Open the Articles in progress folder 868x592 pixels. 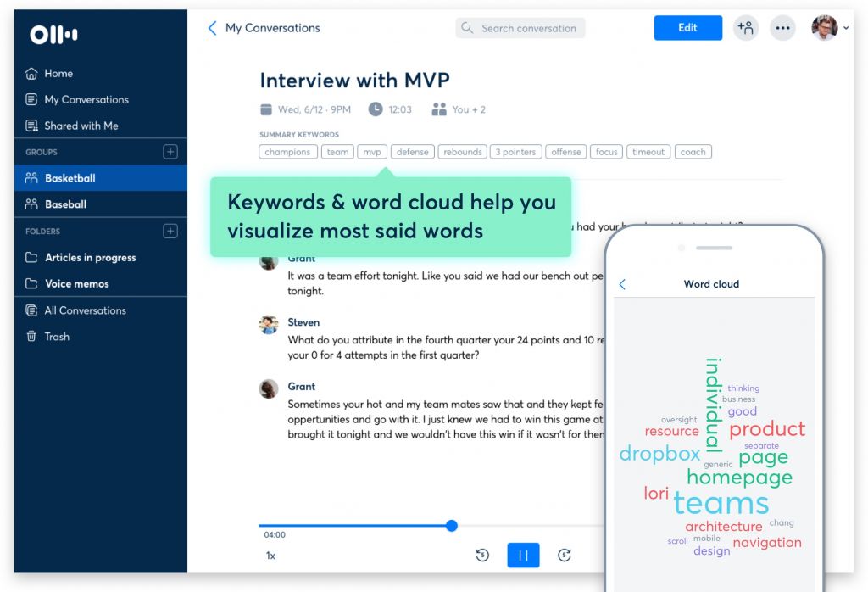pyautogui.click(x=90, y=258)
